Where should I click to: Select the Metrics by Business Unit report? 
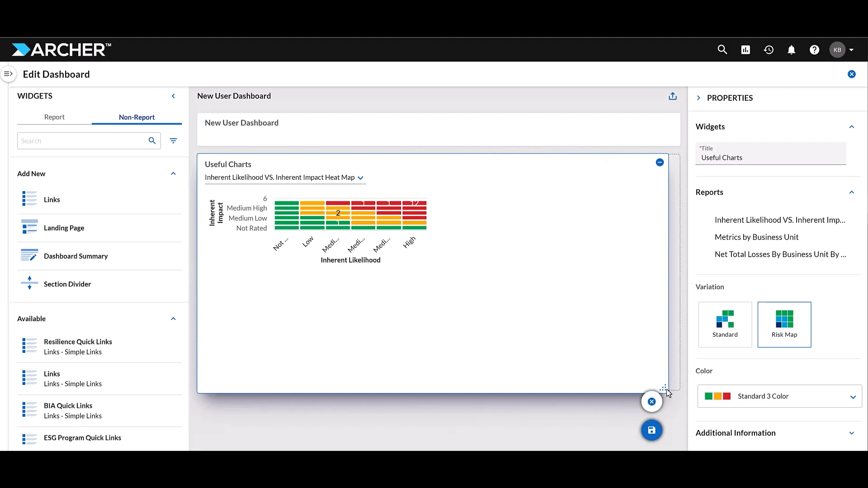756,237
